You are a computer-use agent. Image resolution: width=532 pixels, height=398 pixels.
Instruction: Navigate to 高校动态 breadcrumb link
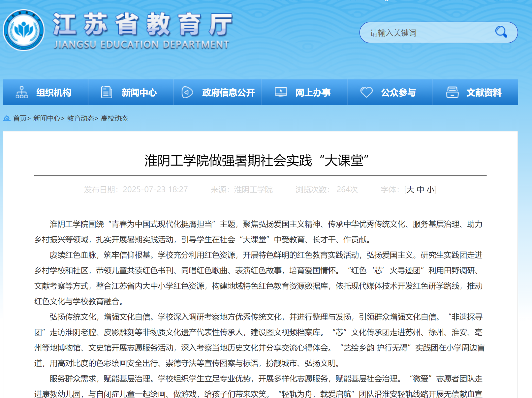click(x=114, y=118)
